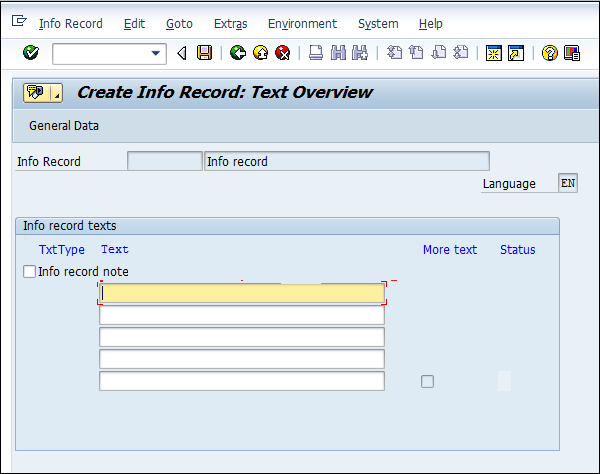Open the dropdown beside the title bar icon
The height and width of the screenshot is (474, 600).
[57, 94]
